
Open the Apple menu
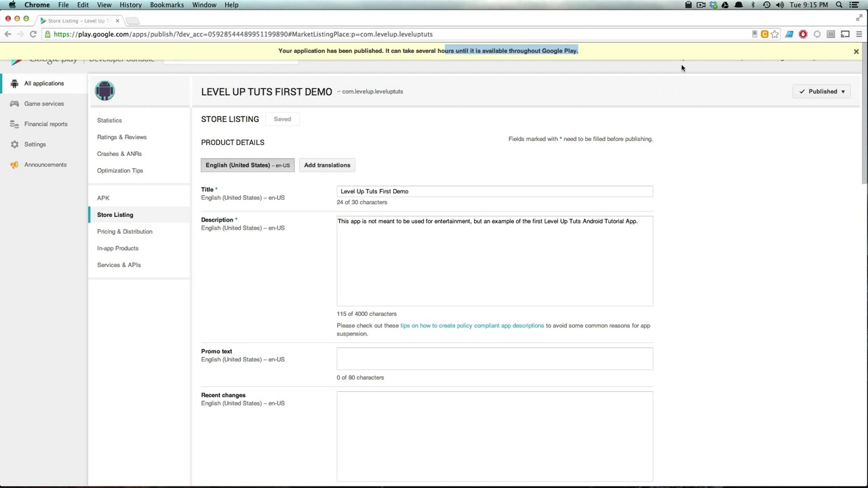12,5
